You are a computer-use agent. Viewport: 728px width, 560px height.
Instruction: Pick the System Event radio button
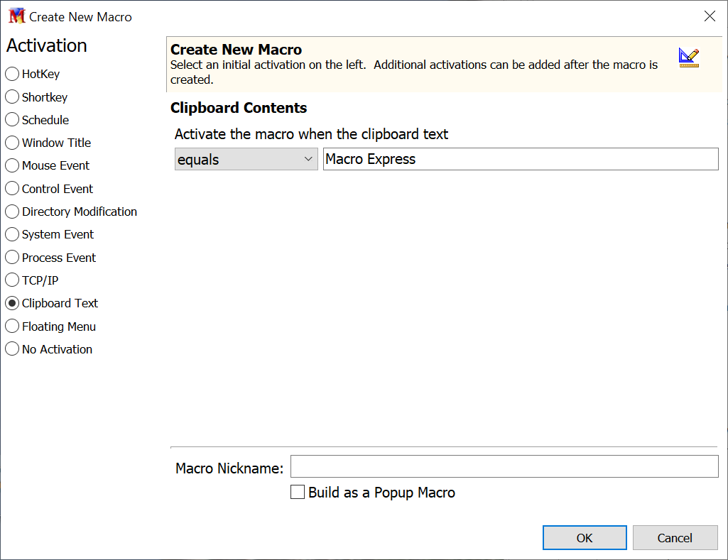[x=12, y=234]
